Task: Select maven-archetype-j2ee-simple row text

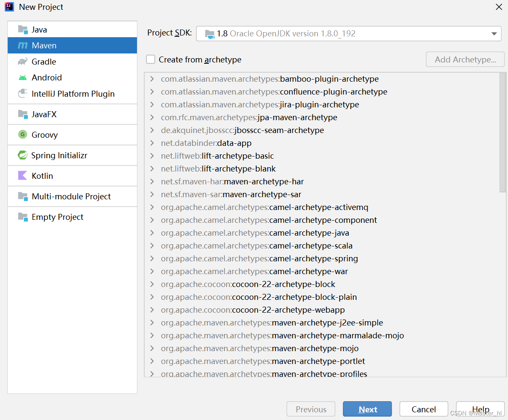Action: click(x=272, y=322)
